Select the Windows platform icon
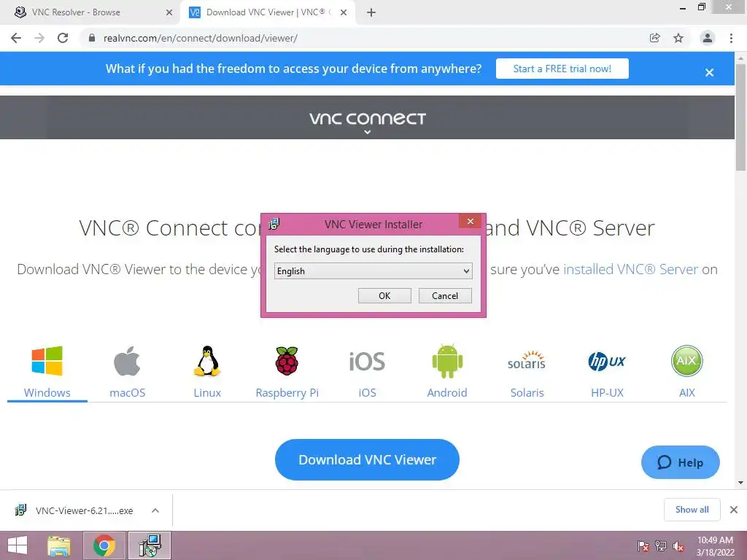Screen dimensions: 747x560 click(47, 360)
